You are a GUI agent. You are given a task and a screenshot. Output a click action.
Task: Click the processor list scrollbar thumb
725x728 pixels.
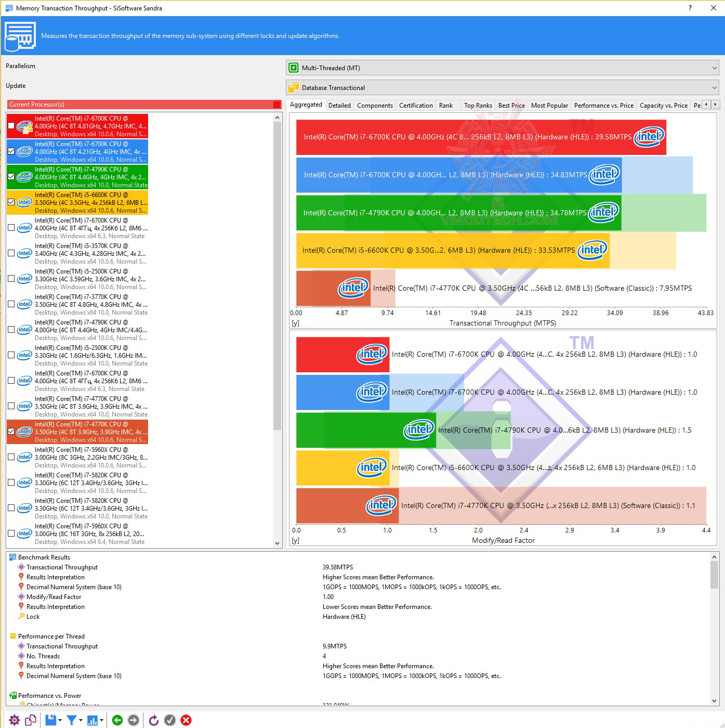pyautogui.click(x=277, y=276)
